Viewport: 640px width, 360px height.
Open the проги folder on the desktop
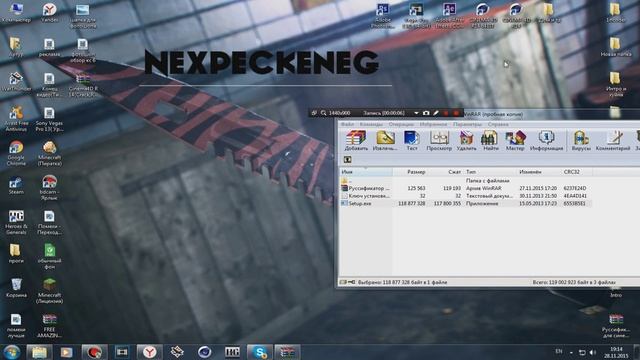point(15,253)
